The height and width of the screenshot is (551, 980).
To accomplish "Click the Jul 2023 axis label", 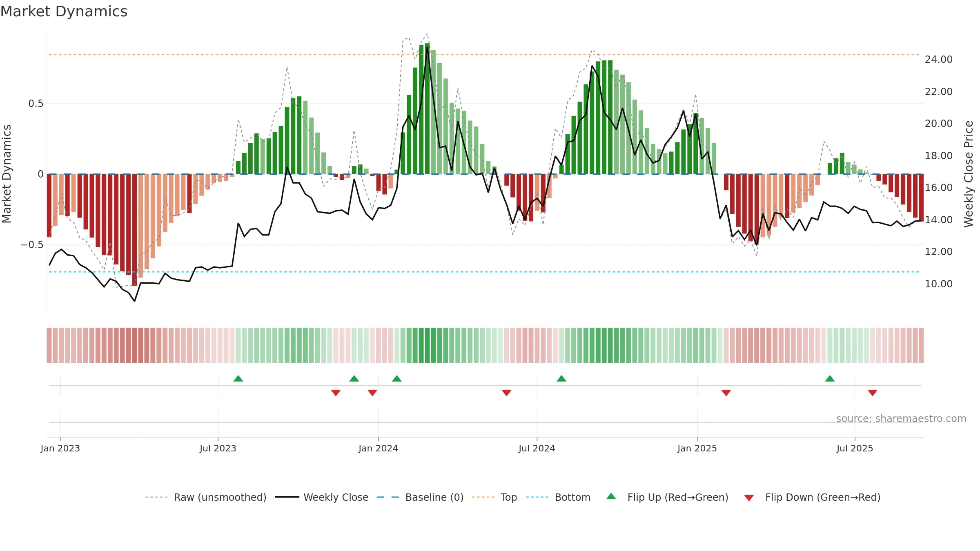I will (x=218, y=448).
